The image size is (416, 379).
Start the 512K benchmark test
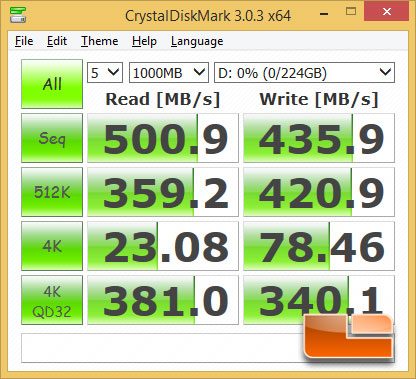click(x=52, y=192)
